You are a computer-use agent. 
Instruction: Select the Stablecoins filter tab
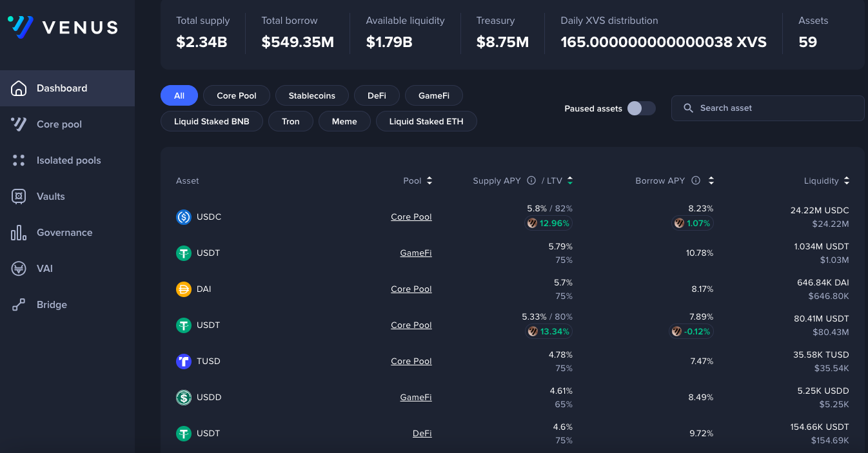(x=312, y=95)
